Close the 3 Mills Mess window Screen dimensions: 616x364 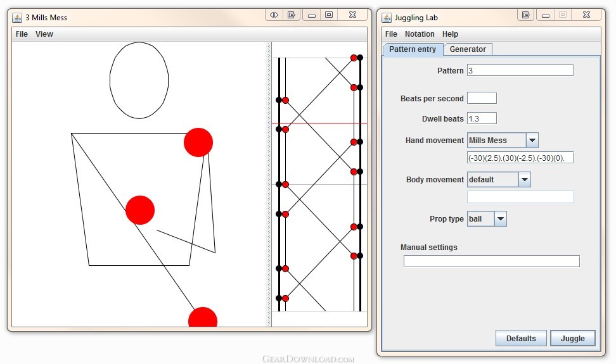(x=352, y=15)
